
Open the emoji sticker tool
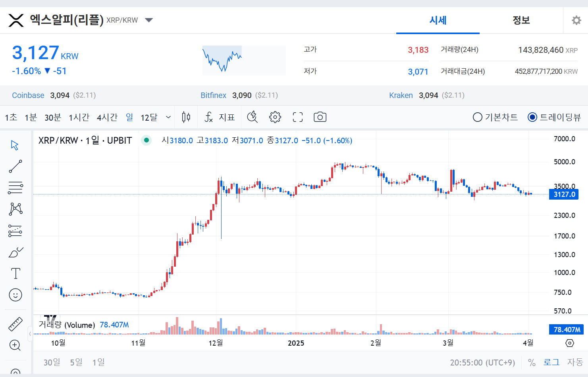tap(15, 295)
